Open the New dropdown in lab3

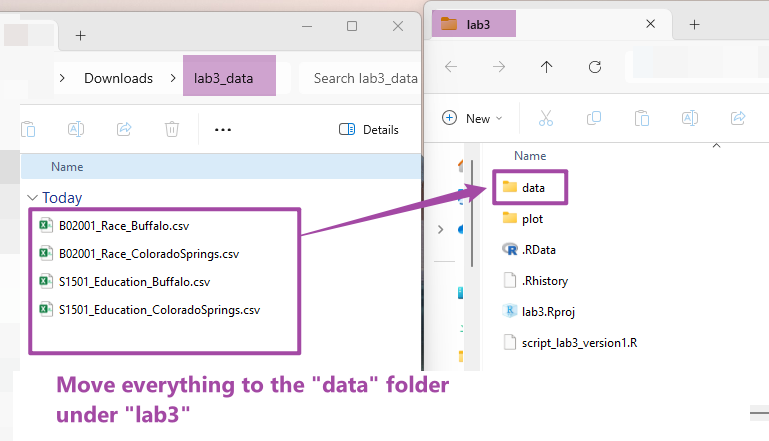[x=472, y=118]
